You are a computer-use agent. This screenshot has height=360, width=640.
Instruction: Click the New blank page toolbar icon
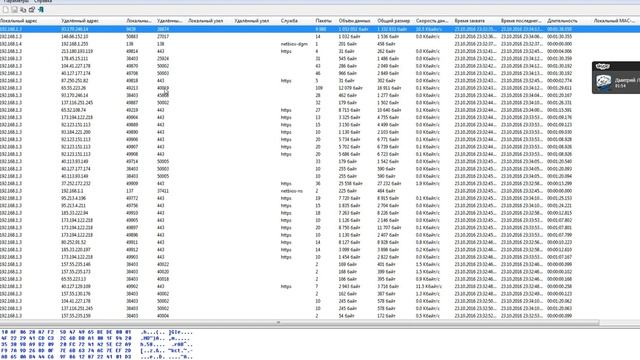[x=5, y=9]
